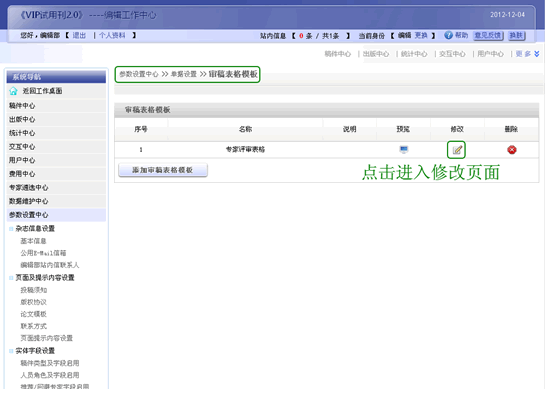Open 论文模板 in the sidebar
This screenshot has height=394, width=545.
(x=33, y=314)
